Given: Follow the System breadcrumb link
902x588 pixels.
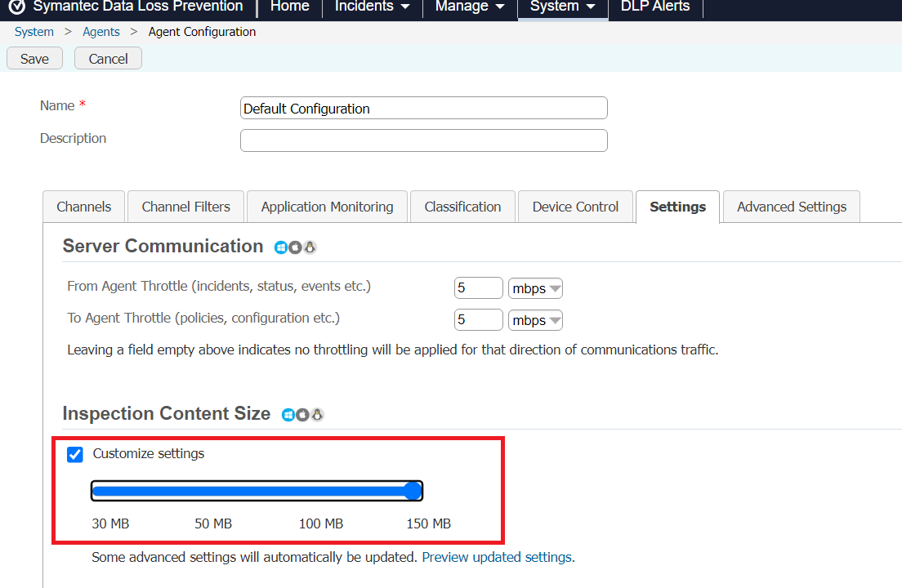Looking at the screenshot, I should [x=34, y=32].
